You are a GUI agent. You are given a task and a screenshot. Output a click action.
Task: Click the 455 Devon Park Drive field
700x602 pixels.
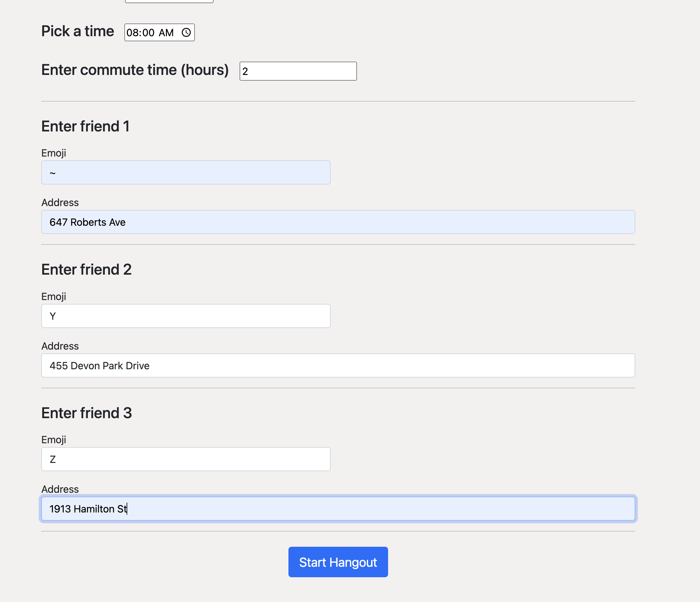338,365
